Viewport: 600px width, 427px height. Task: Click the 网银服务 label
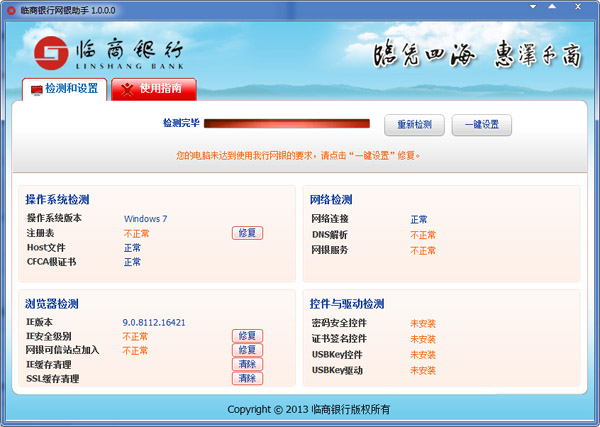[x=330, y=250]
